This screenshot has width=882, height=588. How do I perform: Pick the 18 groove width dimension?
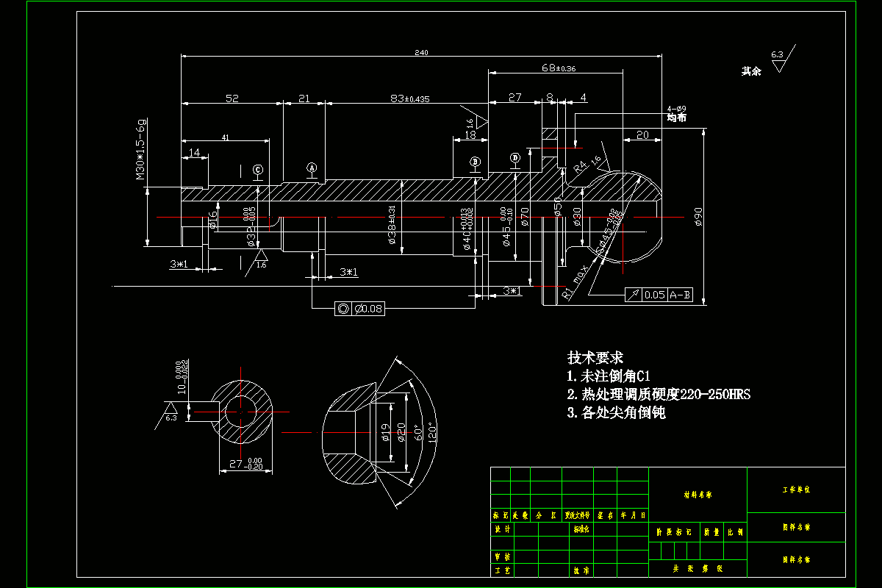coord(470,135)
